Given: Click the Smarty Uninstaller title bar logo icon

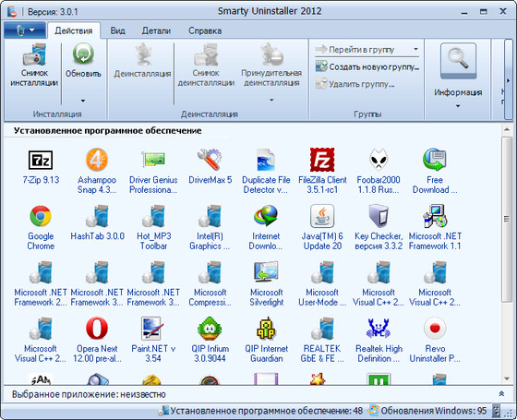Looking at the screenshot, I should click(x=12, y=11).
